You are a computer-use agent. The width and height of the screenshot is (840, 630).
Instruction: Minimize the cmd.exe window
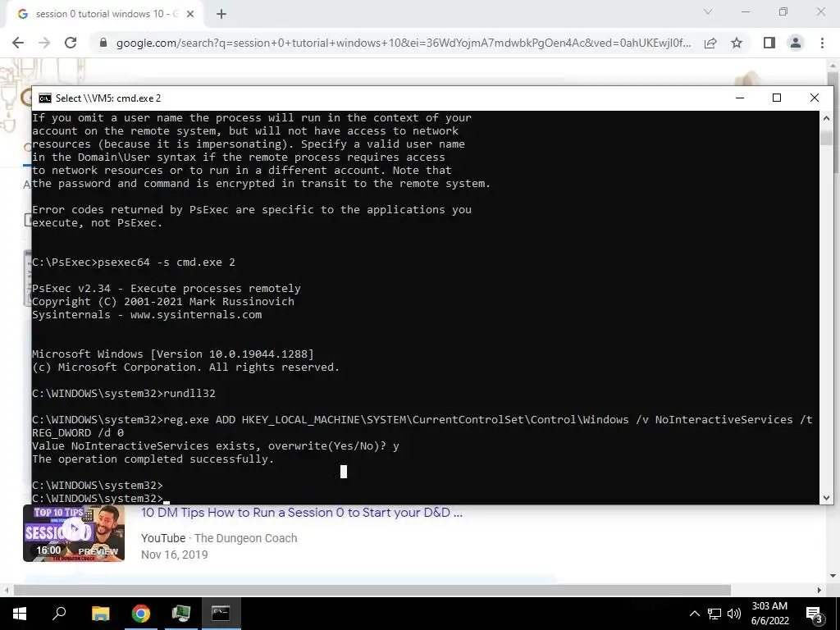pyautogui.click(x=740, y=98)
